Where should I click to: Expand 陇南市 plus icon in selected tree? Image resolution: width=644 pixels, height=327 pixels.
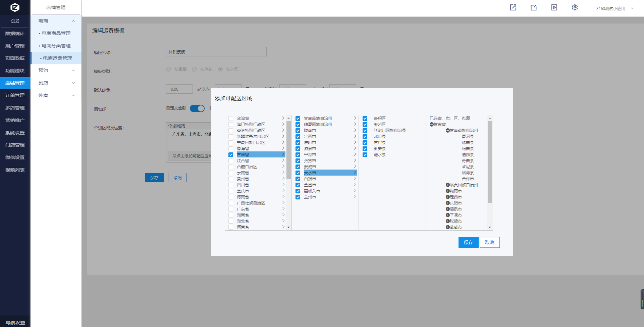pos(447,191)
